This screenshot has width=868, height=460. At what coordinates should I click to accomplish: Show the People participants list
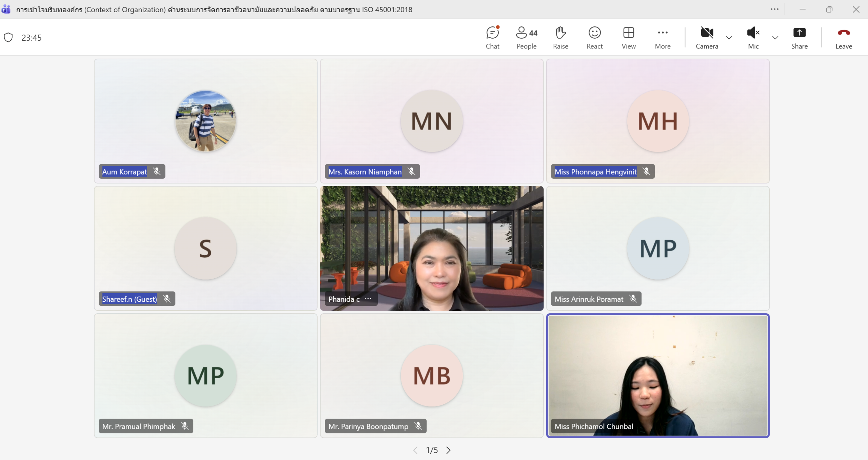[x=526, y=37]
